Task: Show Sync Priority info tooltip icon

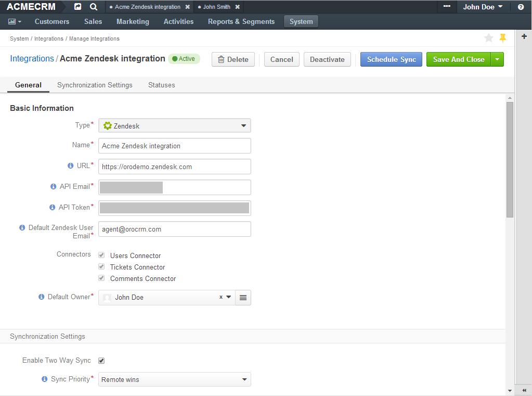Action: [44, 379]
